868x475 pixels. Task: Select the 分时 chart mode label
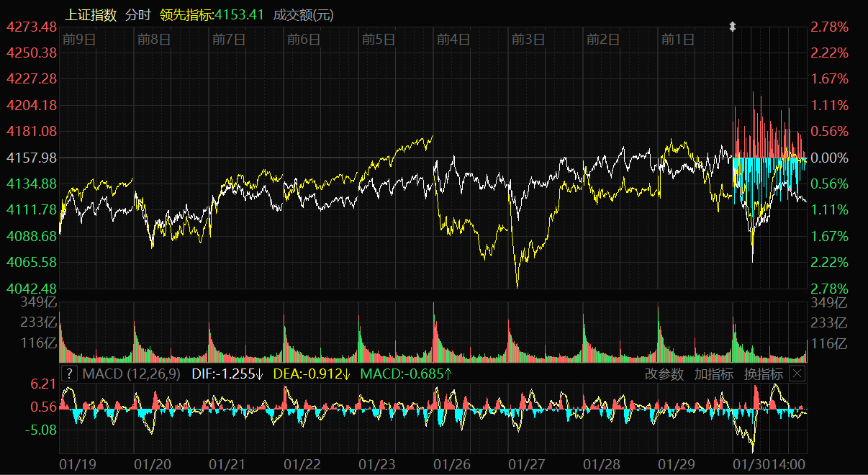[x=138, y=14]
